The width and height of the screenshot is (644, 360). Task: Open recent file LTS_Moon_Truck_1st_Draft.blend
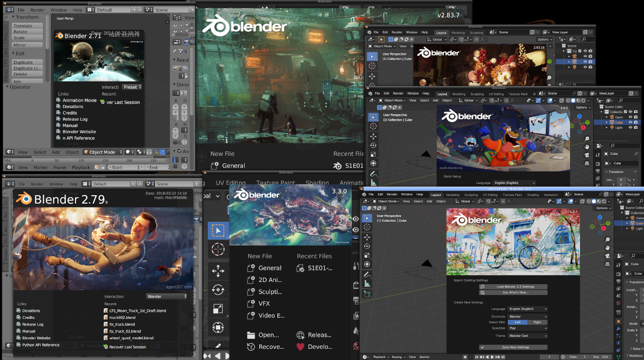(x=137, y=311)
